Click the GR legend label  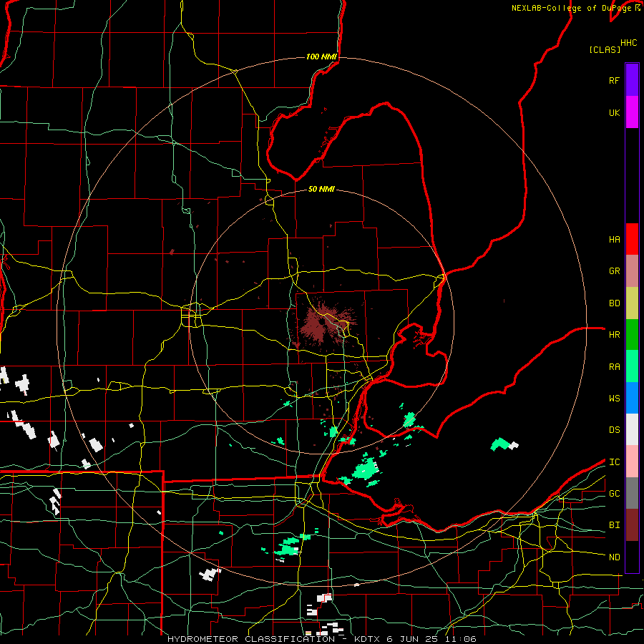click(x=614, y=271)
